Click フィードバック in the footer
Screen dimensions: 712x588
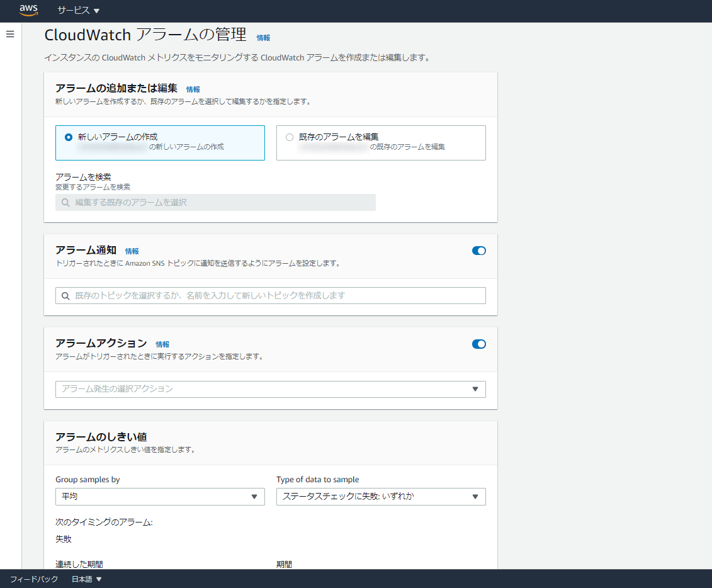coord(34,579)
